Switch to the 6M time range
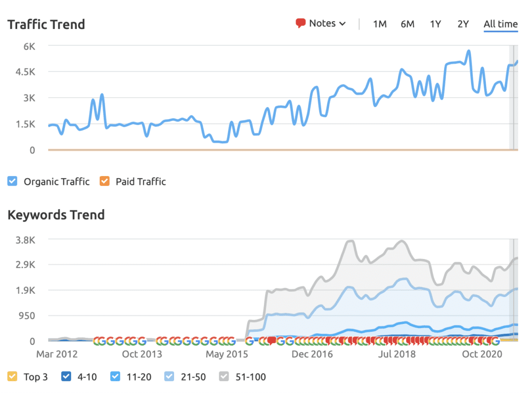The height and width of the screenshot is (393, 532). [x=407, y=24]
